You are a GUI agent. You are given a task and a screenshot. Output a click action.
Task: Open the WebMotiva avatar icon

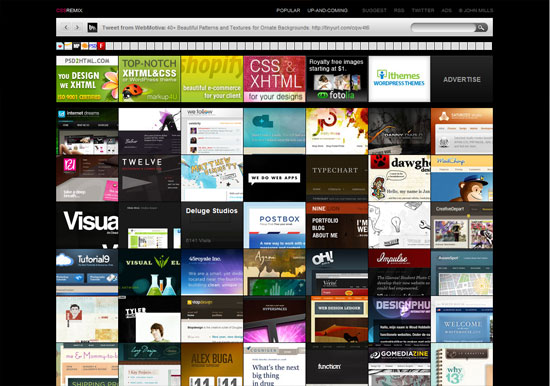click(92, 27)
